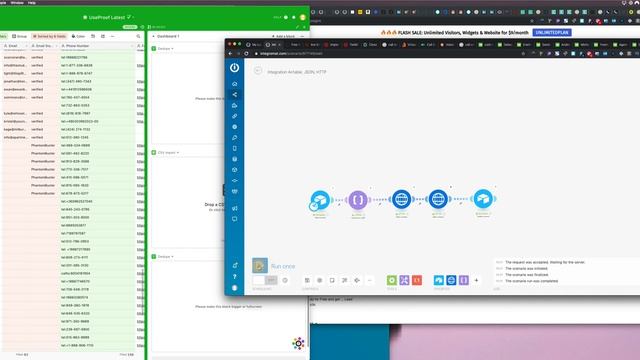Screen dimensions: 640x360
Task: Click Airtable favorite module icon
Action: tap(438, 280)
